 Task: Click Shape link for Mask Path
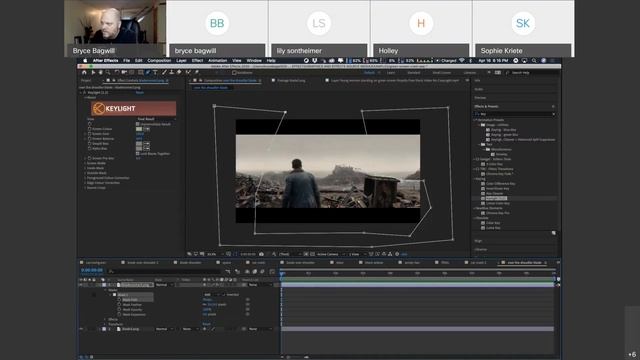coord(207,300)
